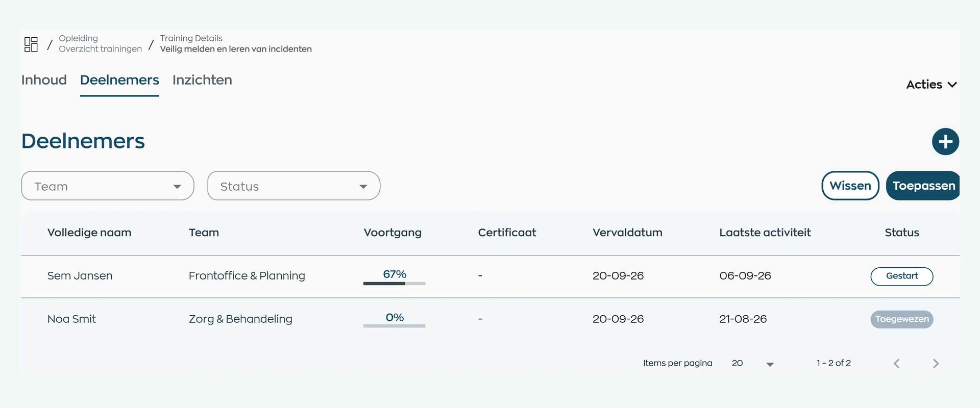Click the Training Details breadcrumb
Viewport: 980px width, 408px height.
point(191,38)
